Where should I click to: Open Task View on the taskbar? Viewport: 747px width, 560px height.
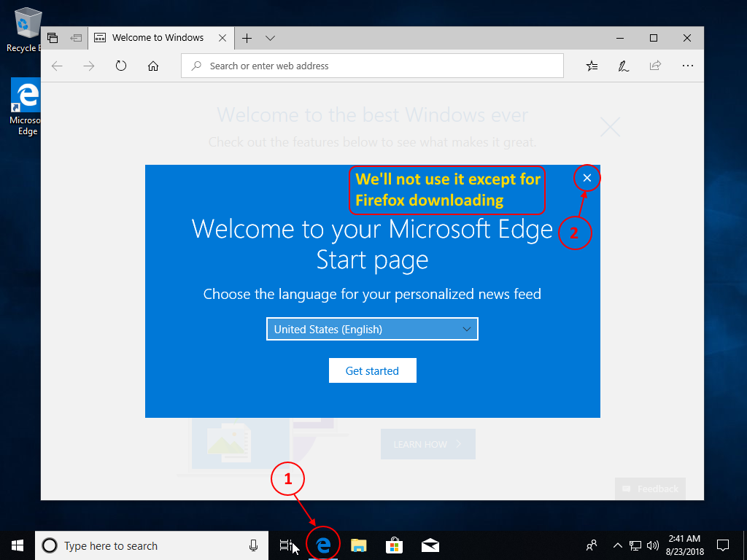tap(286, 545)
